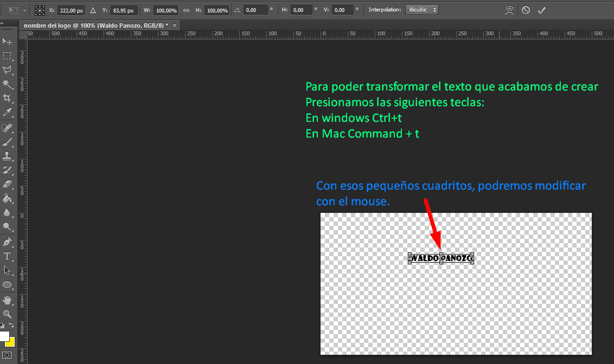The image size is (614, 364).
Task: Click the X position field
Action: (x=71, y=10)
